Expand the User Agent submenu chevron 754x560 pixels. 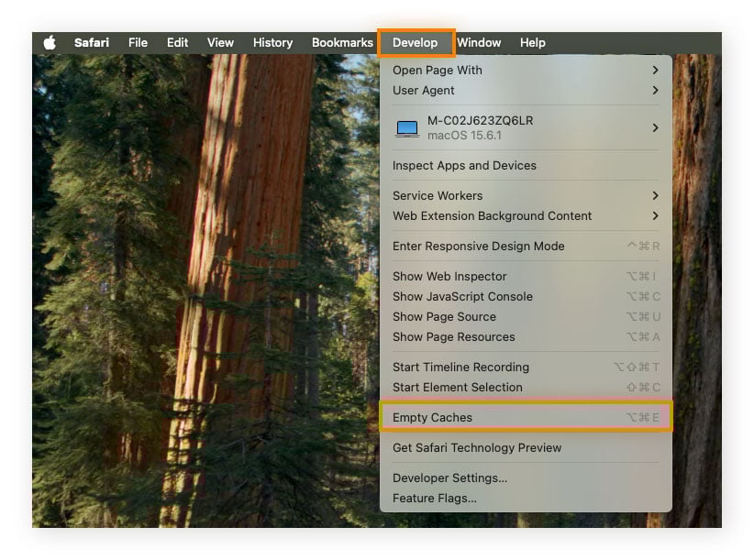[655, 90]
